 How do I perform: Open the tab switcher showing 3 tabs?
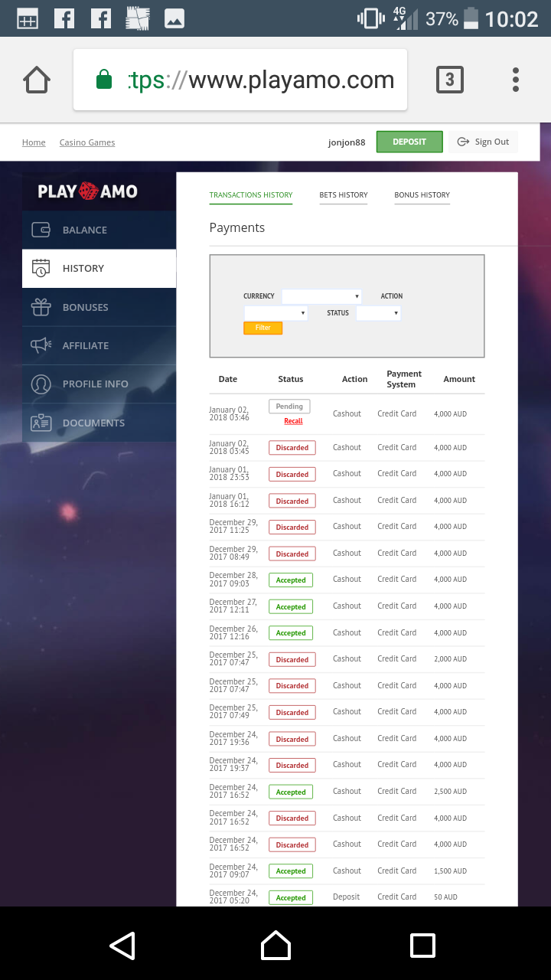450,80
